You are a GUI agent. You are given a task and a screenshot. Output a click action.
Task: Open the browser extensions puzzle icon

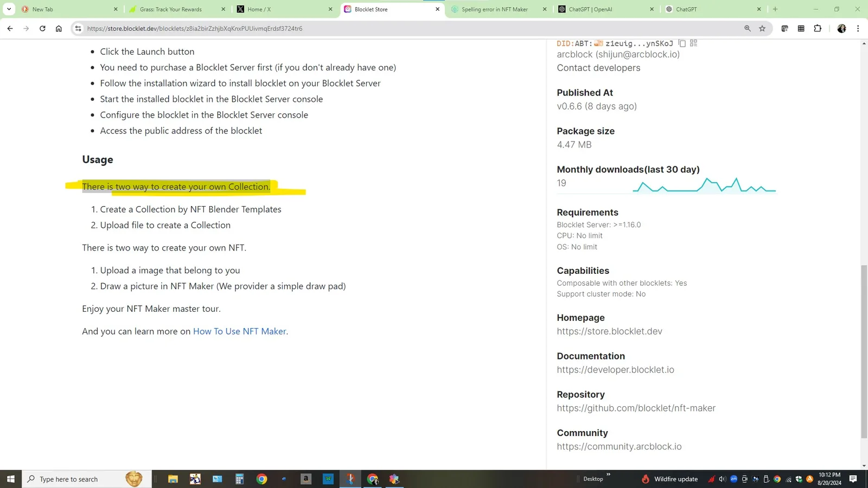click(x=818, y=29)
